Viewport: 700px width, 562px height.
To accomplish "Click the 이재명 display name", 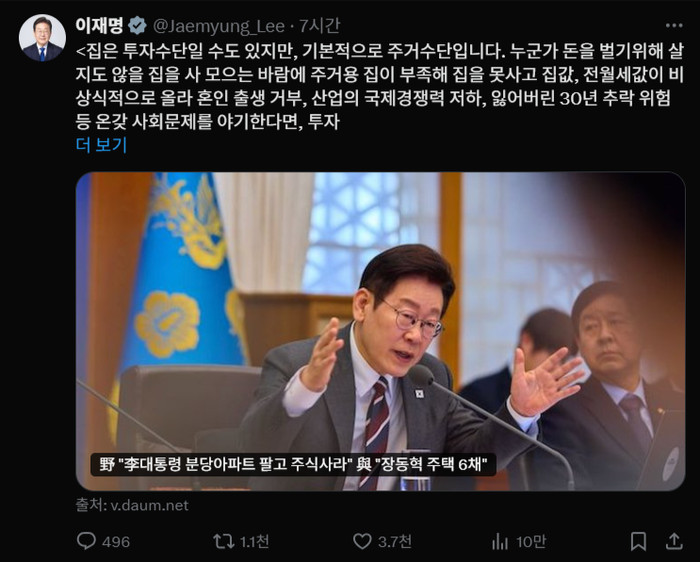I will click(x=99, y=25).
